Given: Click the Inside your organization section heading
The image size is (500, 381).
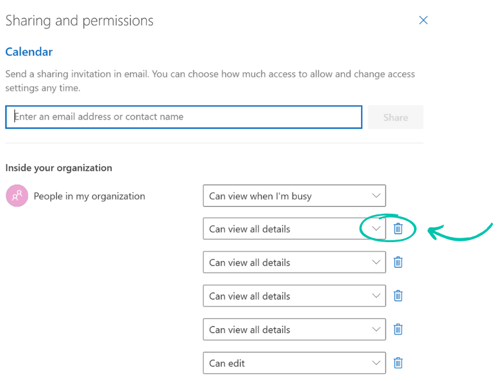Looking at the screenshot, I should click(x=59, y=168).
